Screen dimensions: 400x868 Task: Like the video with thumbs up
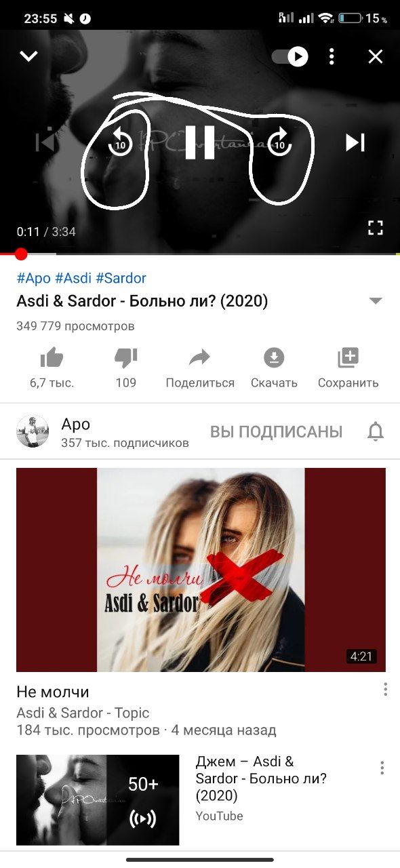click(52, 357)
